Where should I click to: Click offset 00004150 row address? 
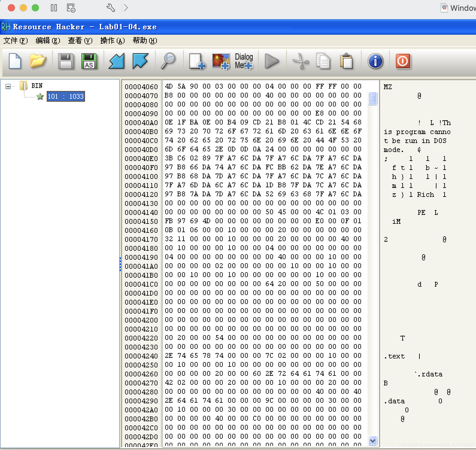(x=141, y=221)
